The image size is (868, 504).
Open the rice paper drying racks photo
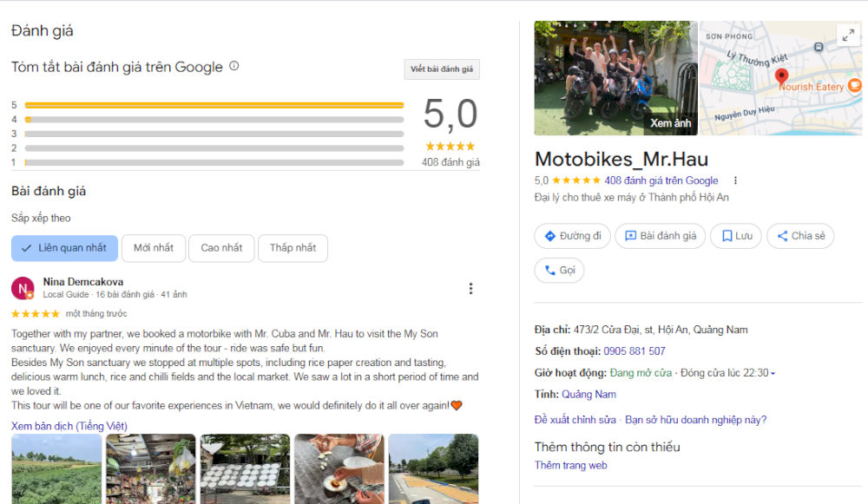coord(245,468)
